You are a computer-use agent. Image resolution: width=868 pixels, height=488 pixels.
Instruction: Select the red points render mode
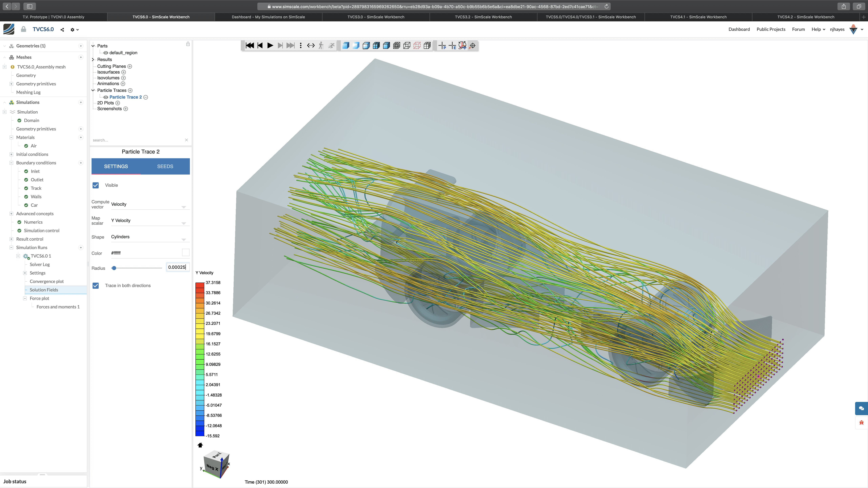(417, 45)
